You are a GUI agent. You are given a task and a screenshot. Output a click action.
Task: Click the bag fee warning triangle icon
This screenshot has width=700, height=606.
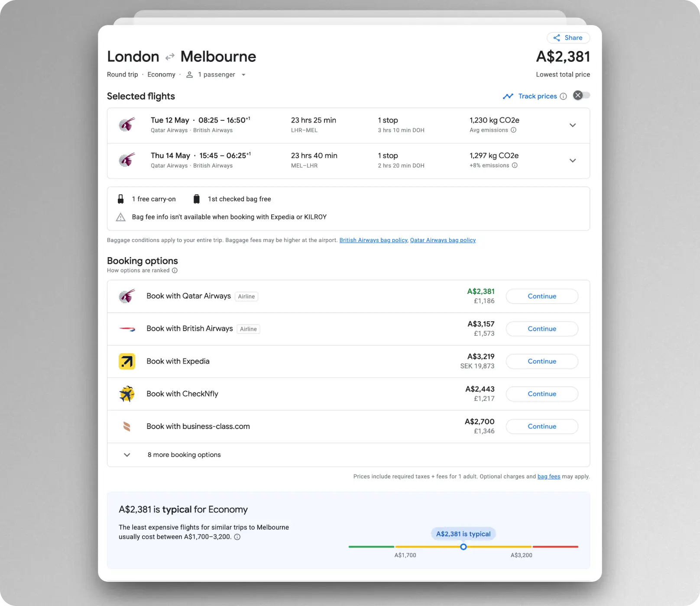pos(121,217)
